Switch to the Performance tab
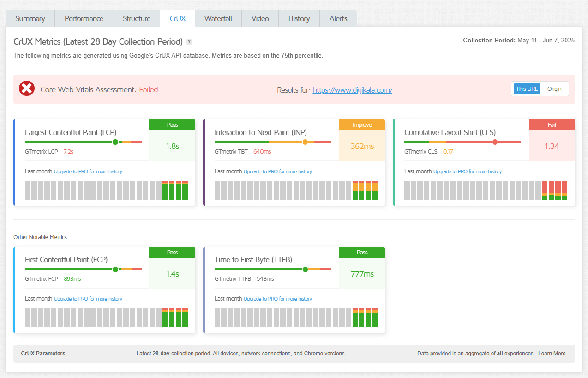 [x=84, y=18]
